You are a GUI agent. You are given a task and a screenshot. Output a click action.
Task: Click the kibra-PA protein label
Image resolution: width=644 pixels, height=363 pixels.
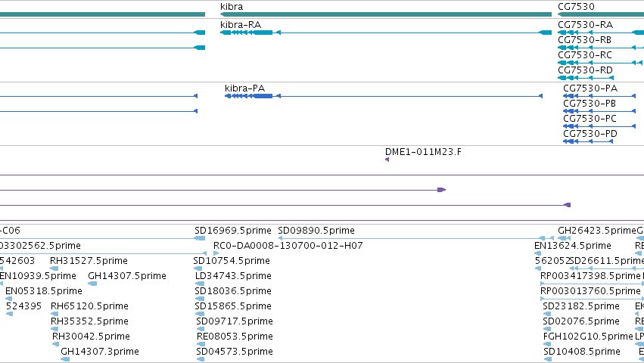[x=244, y=88]
